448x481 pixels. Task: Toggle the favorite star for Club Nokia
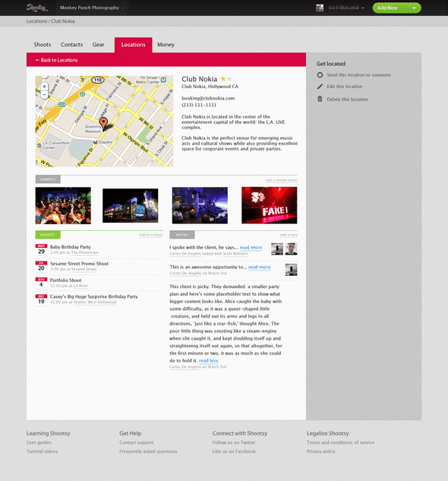pos(223,79)
